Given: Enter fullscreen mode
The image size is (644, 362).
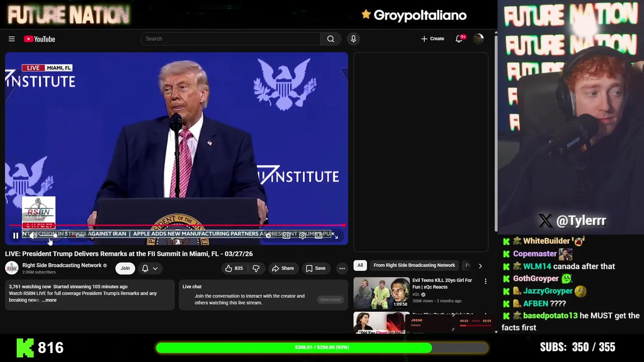Looking at the screenshot, I should tap(335, 235).
